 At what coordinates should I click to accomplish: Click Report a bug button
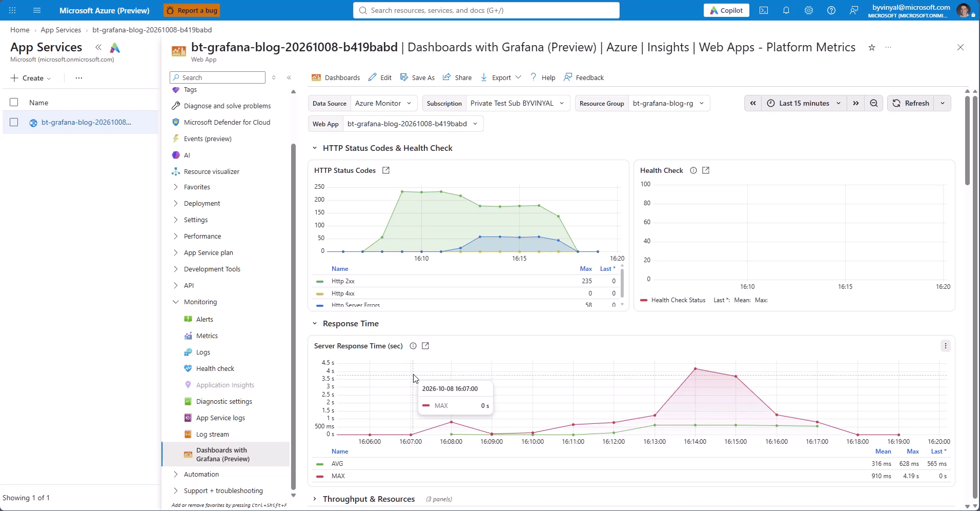pos(191,10)
